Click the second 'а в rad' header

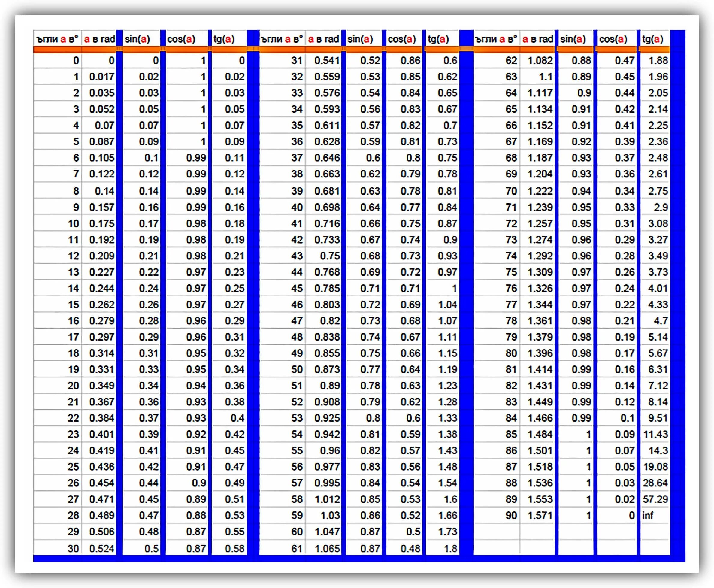click(323, 39)
